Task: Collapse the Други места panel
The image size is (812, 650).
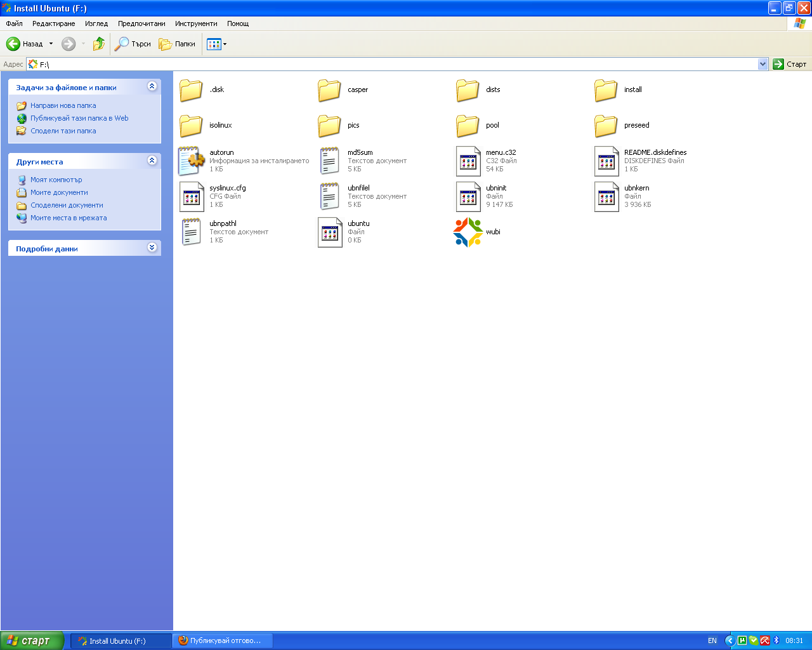Action: 152,161
